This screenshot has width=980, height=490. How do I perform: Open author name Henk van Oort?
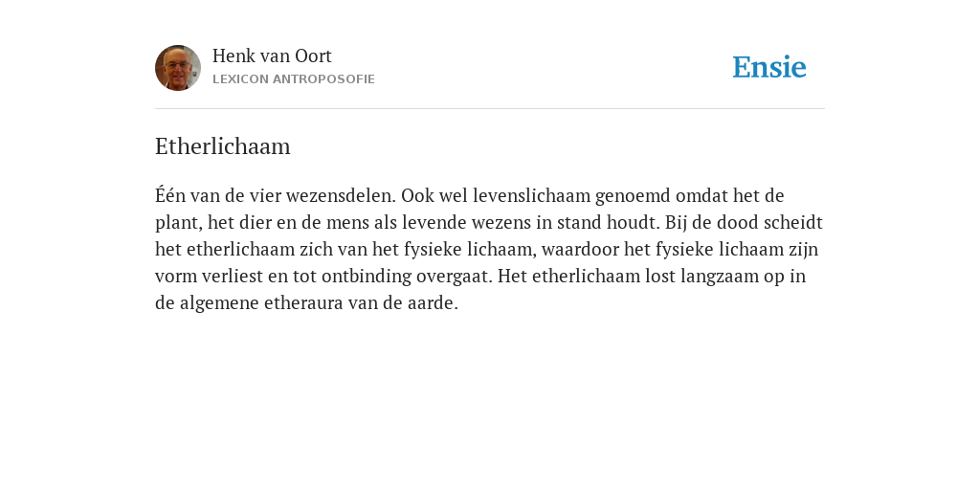pos(272,56)
